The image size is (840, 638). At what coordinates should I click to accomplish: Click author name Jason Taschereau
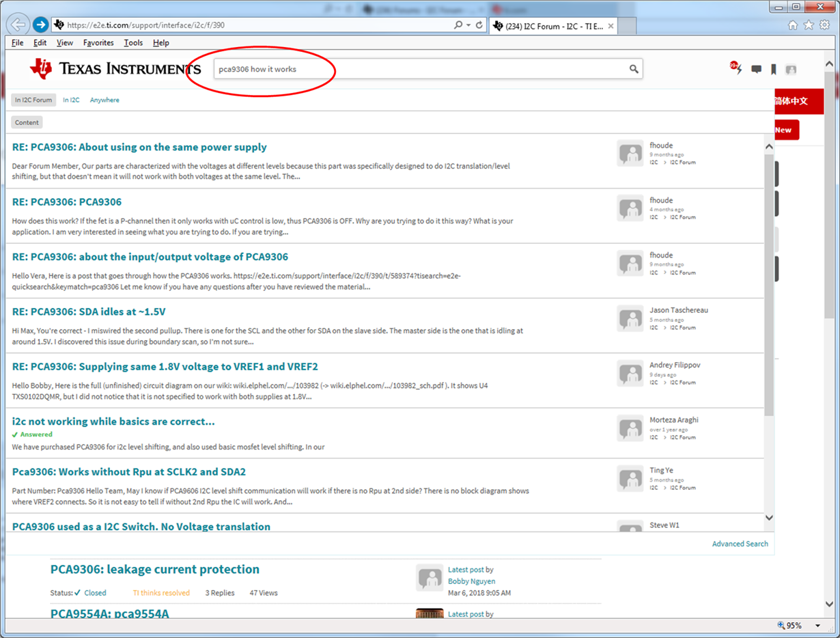pyautogui.click(x=679, y=310)
